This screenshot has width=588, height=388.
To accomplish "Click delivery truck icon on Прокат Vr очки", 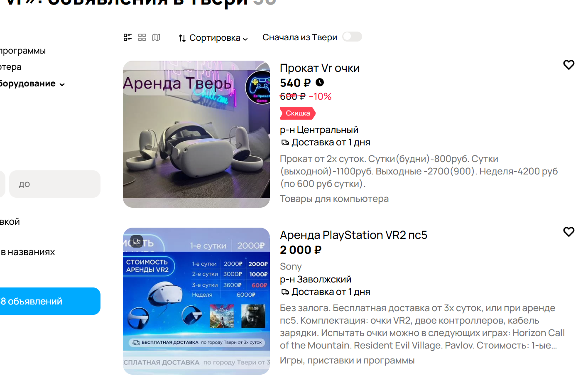I will pos(285,142).
